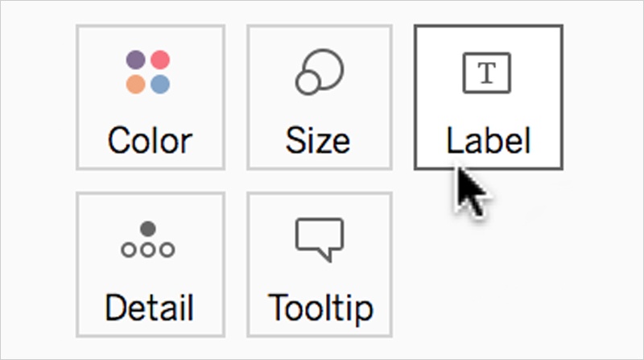This screenshot has width=644, height=360.
Task: Click the "Tooltip" text label
Action: [320, 309]
